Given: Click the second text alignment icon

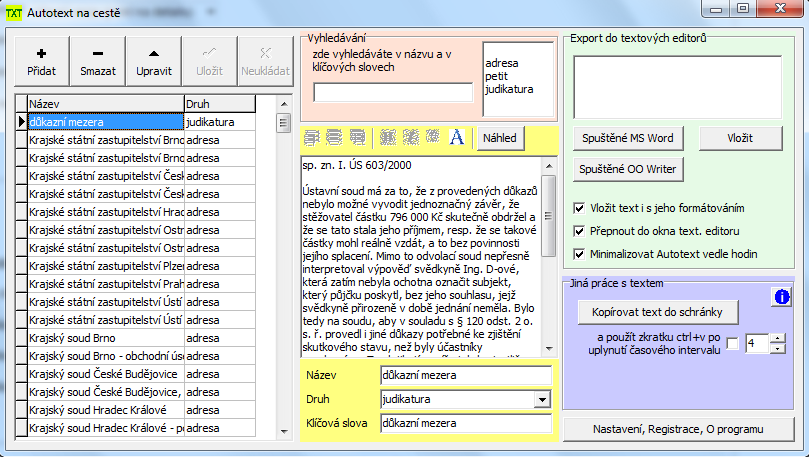Looking at the screenshot, I should [x=335, y=137].
